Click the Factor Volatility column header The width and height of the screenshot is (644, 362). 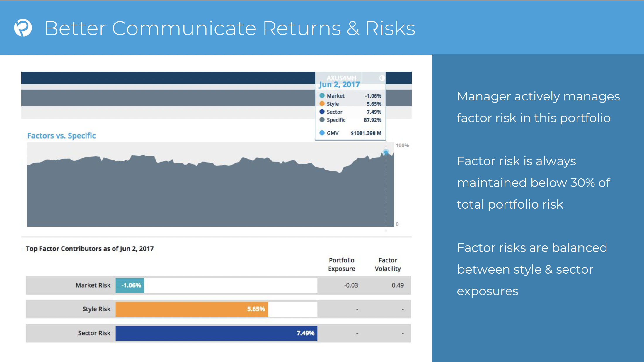click(x=388, y=264)
